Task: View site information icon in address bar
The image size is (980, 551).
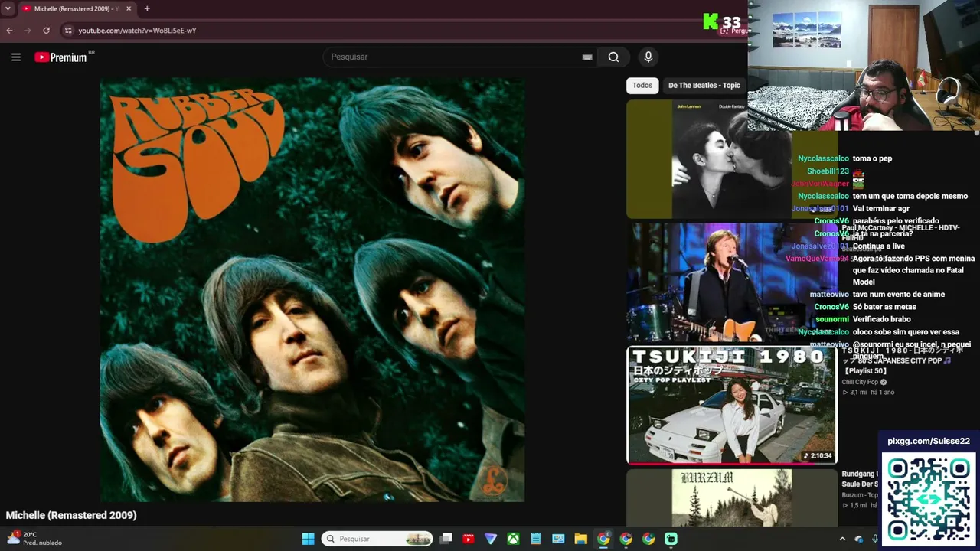Action: pos(68,31)
